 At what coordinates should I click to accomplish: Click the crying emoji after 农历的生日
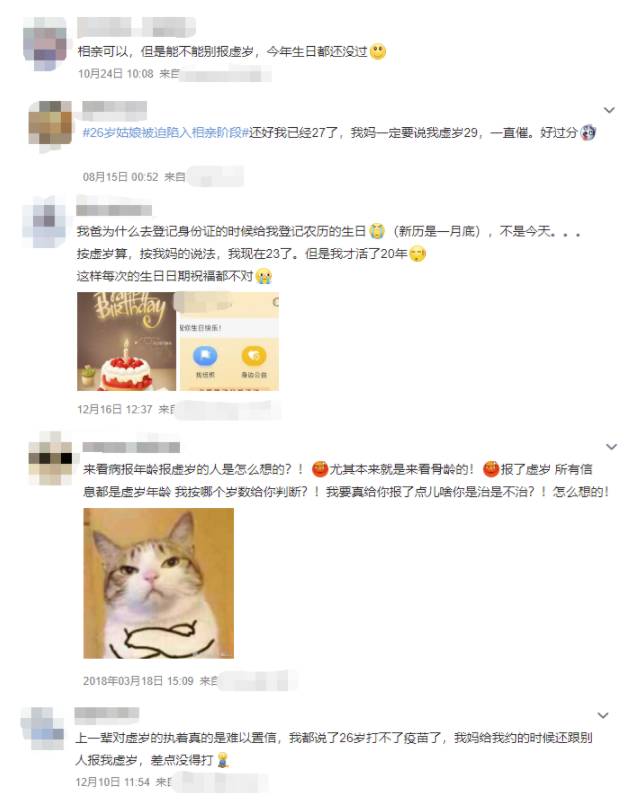[378, 231]
